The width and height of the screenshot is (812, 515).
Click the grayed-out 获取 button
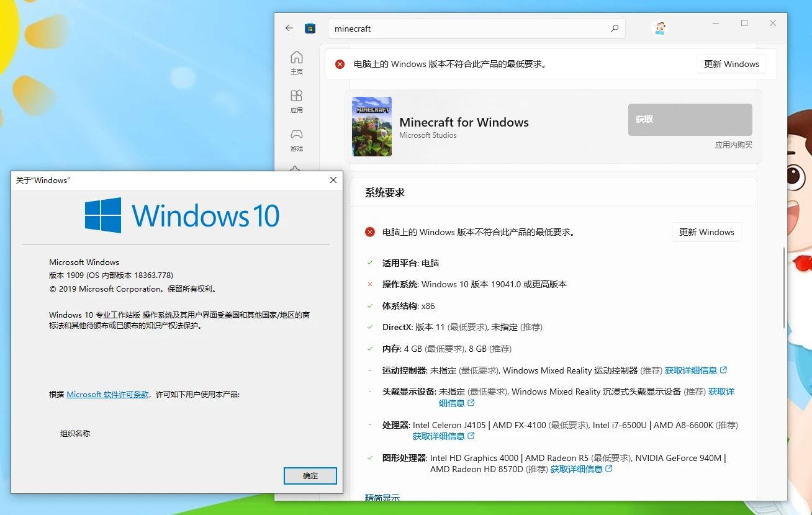[690, 119]
